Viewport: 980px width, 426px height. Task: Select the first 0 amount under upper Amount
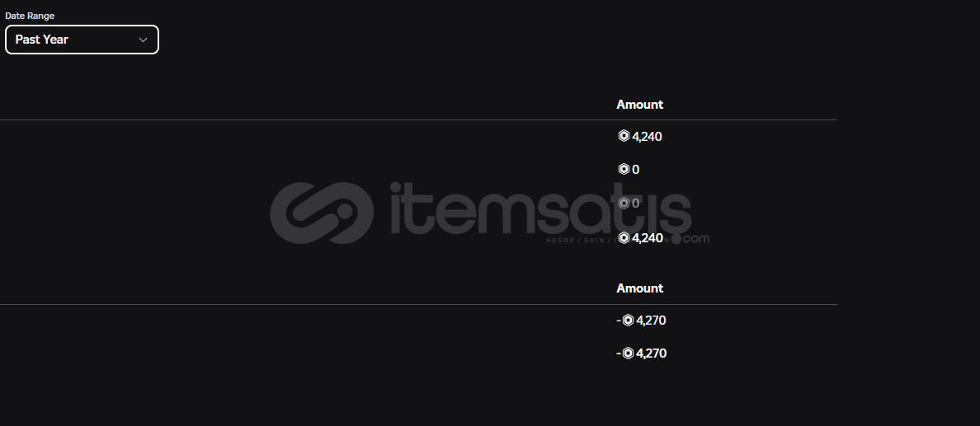636,169
